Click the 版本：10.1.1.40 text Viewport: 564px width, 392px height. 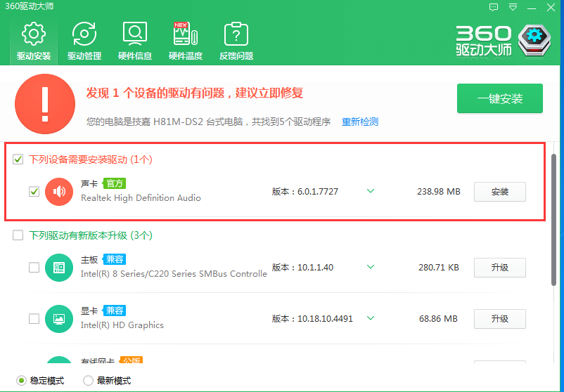(302, 268)
